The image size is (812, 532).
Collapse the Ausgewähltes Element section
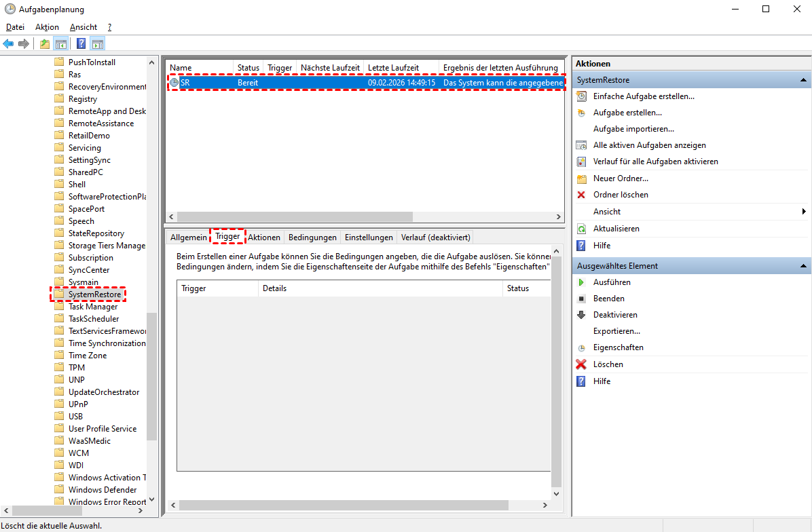pos(803,266)
